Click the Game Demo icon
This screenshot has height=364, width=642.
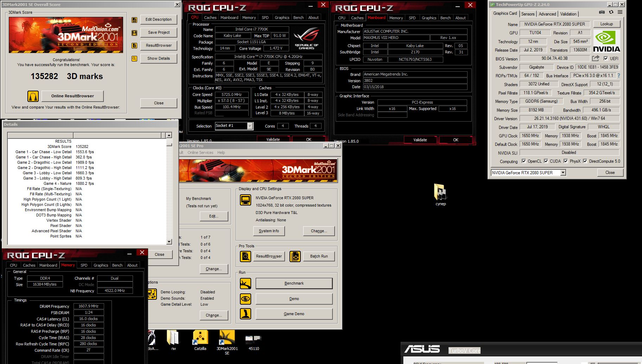click(x=246, y=314)
